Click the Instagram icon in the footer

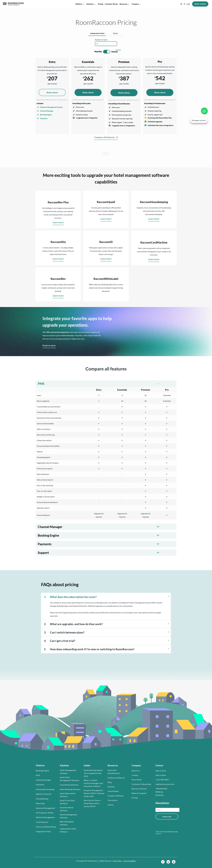tap(163, 862)
